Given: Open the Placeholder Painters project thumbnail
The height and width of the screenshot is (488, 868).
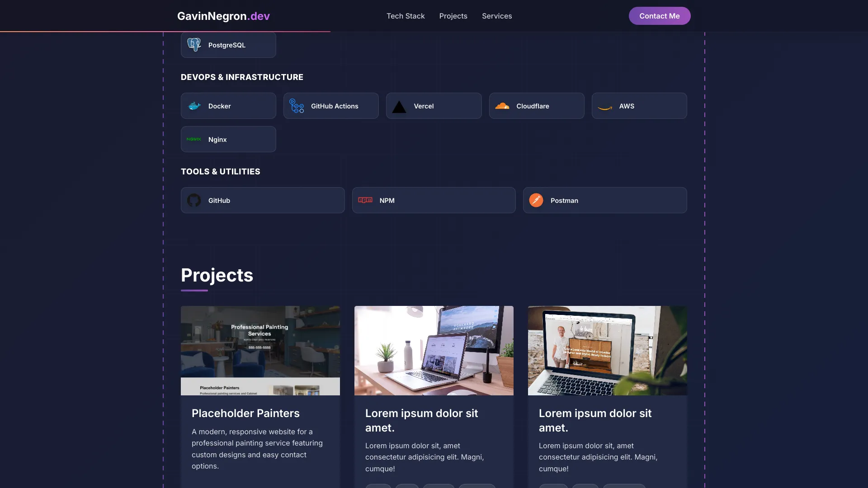Looking at the screenshot, I should coord(260,351).
